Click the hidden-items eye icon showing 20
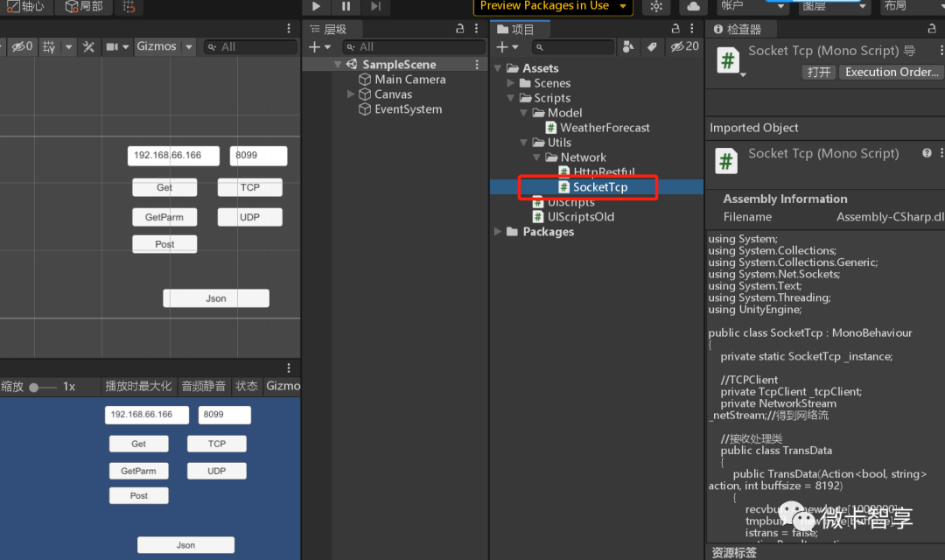 click(680, 46)
